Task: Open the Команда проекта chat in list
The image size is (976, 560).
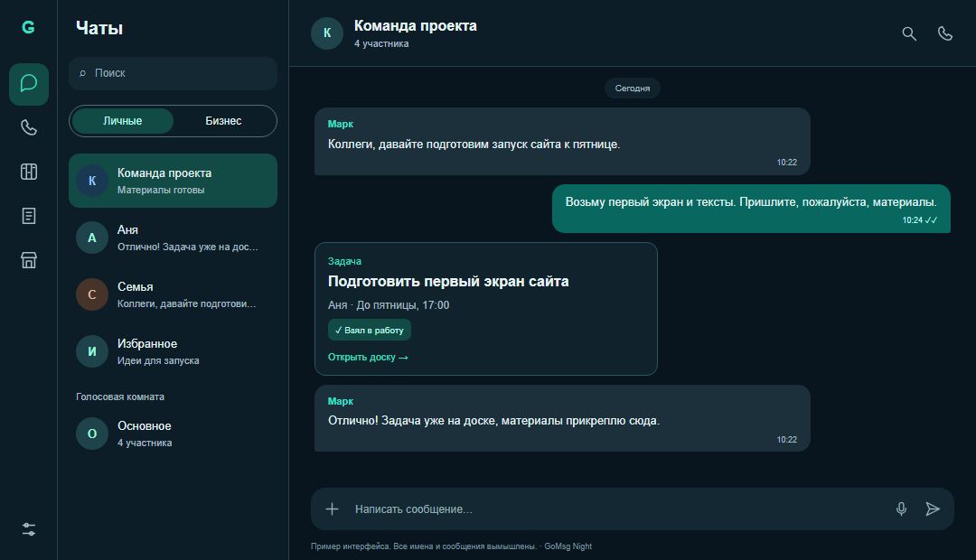Action: pos(173,181)
